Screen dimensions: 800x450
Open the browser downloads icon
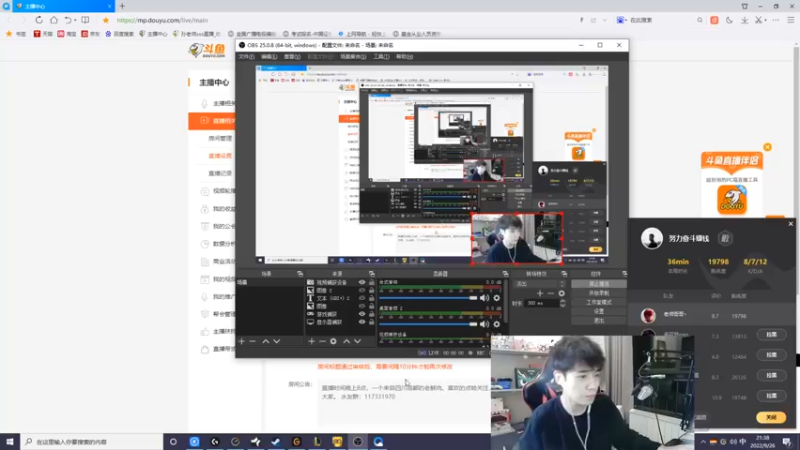click(x=744, y=20)
